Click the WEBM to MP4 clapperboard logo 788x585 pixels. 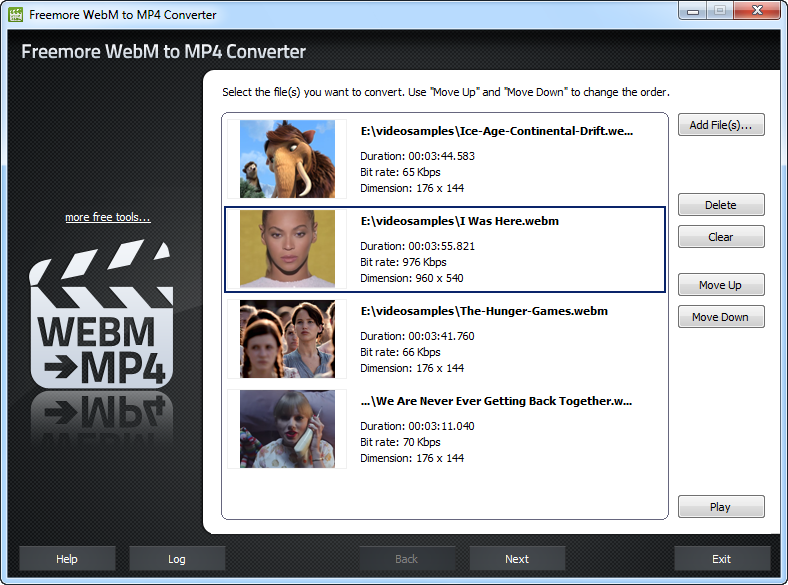click(x=101, y=315)
